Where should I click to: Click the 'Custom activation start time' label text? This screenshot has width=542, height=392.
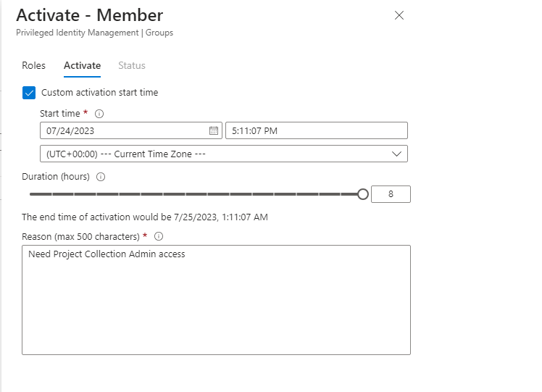(99, 93)
